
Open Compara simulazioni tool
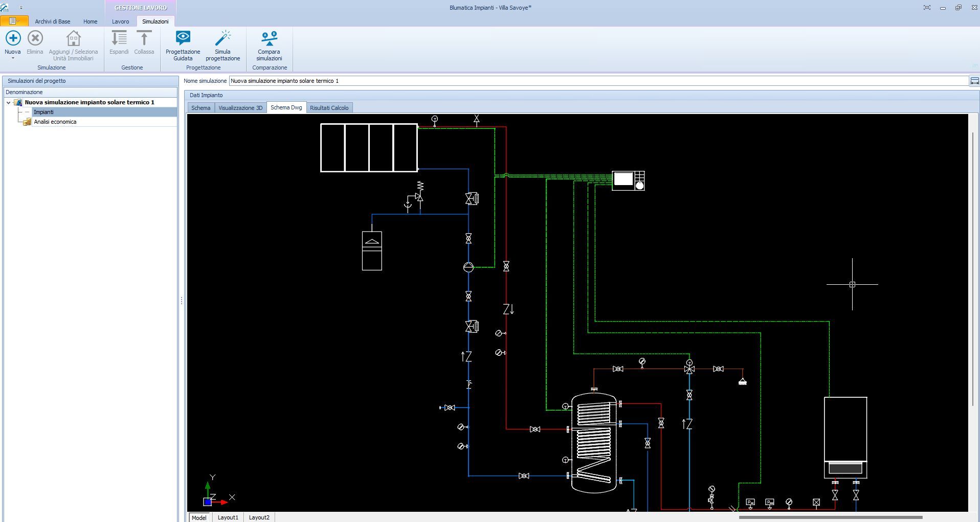click(x=269, y=38)
